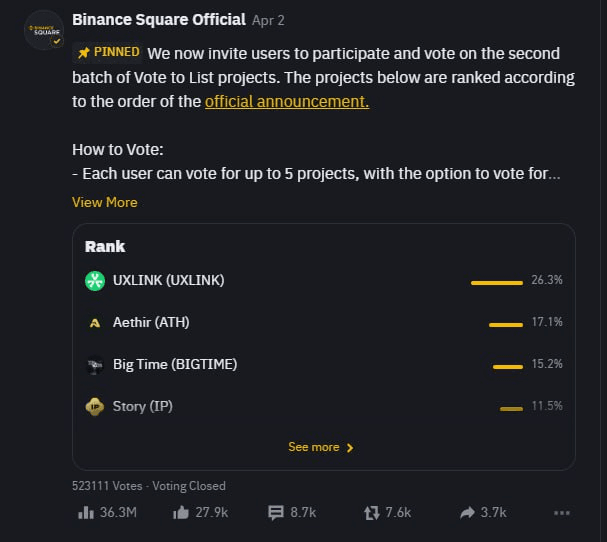
Task: Click the UXLINK green token icon
Action: click(95, 281)
